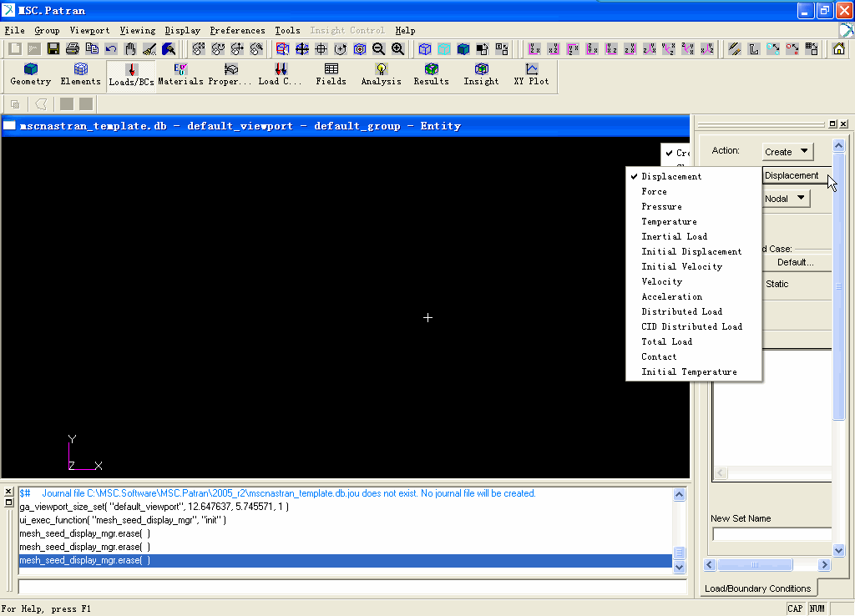The image size is (855, 616).
Task: Choose Contact from the object list
Action: click(693, 356)
